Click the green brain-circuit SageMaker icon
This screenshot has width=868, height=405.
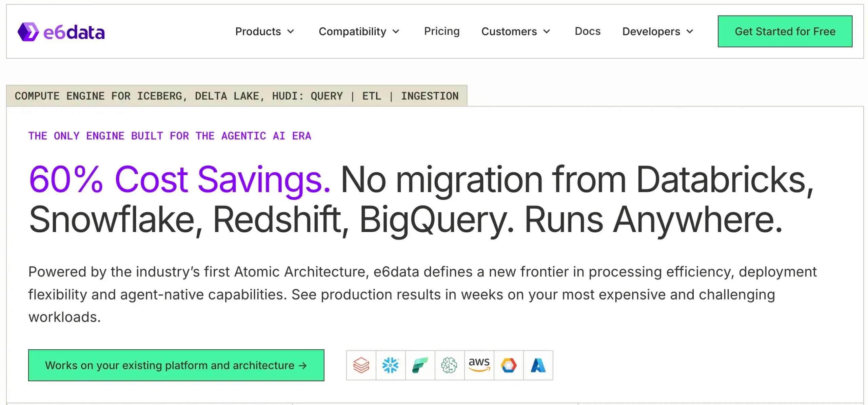point(450,365)
